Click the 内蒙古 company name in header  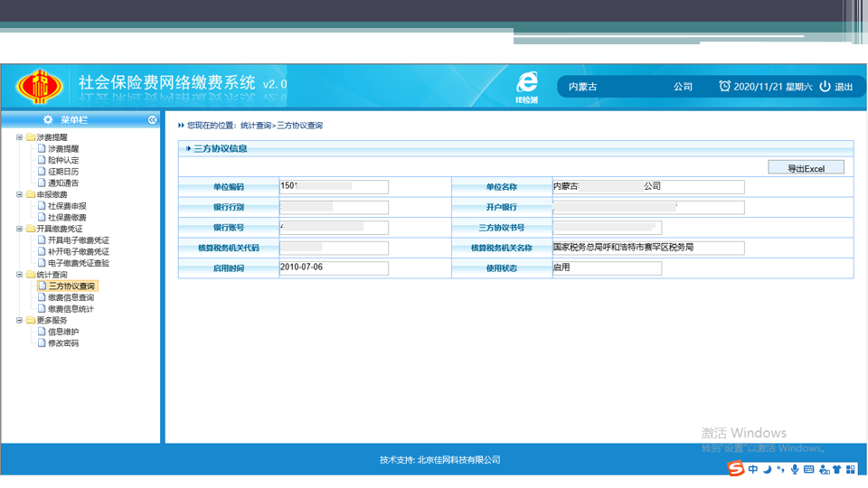583,87
